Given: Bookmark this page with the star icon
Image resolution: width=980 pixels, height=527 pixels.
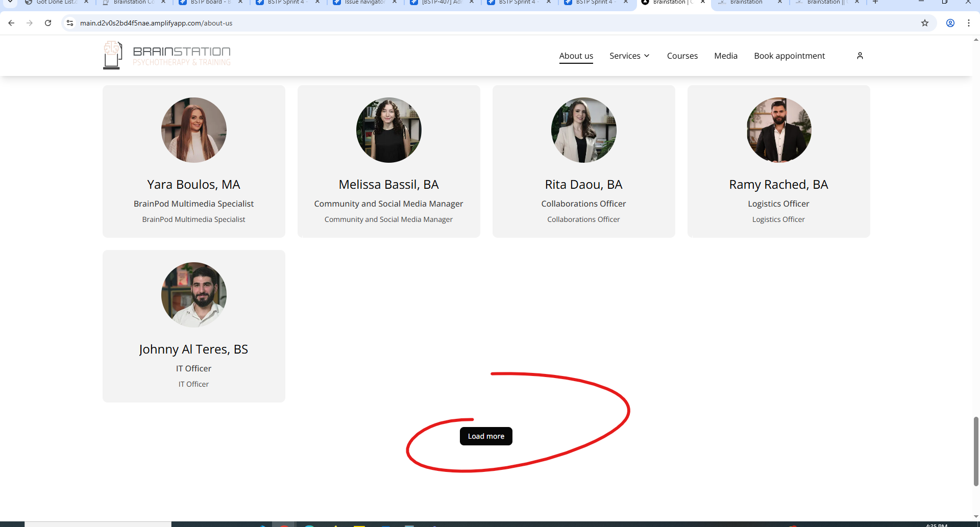Looking at the screenshot, I should point(924,23).
